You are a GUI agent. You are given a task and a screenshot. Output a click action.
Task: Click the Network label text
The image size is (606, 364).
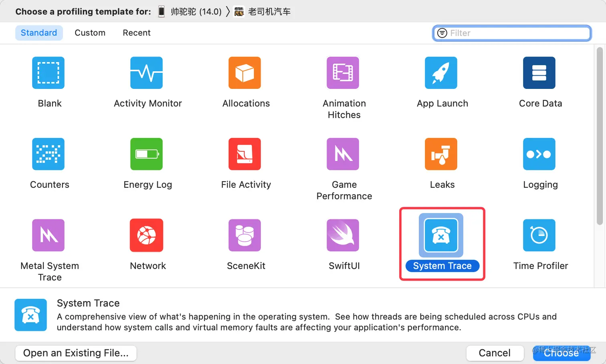[148, 266]
